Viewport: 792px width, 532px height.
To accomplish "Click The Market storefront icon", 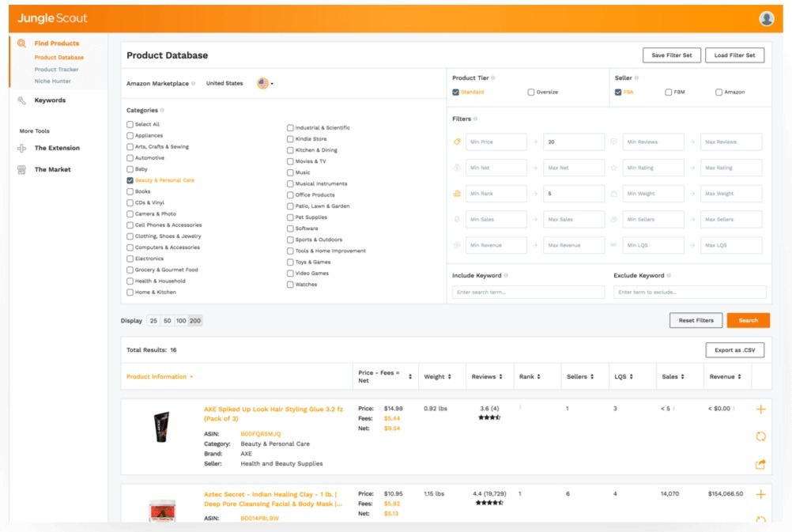I will click(x=21, y=170).
